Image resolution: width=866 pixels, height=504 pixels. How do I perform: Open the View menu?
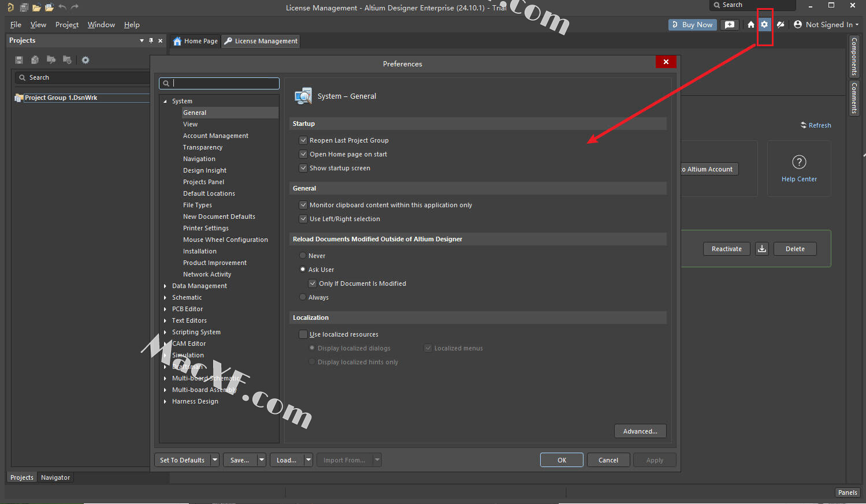pos(38,25)
